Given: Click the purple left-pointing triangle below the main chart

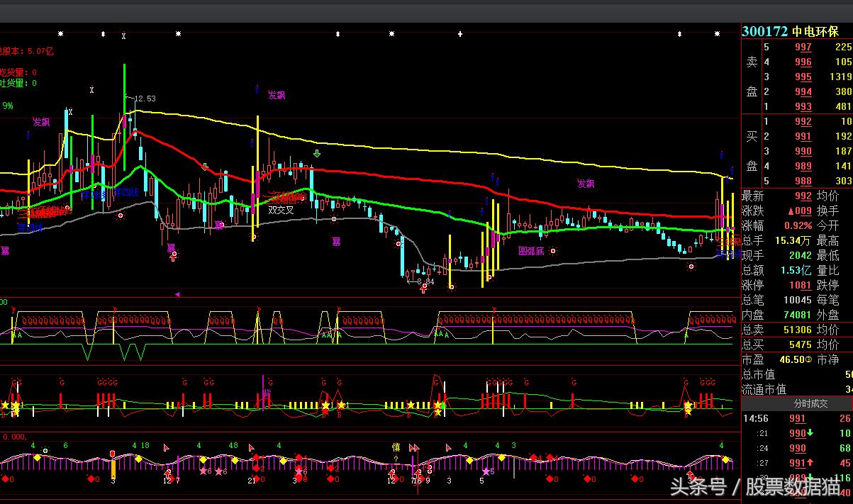Looking at the screenshot, I should 177,293.
